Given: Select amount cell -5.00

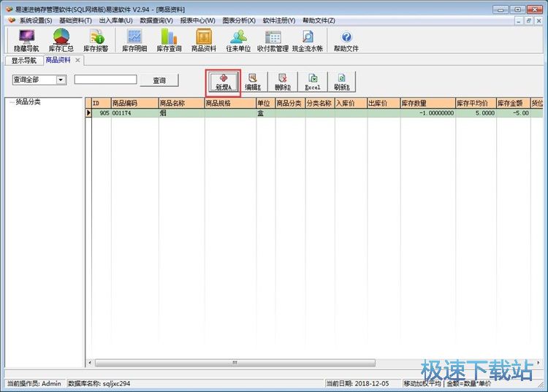Looking at the screenshot, I should coord(513,113).
